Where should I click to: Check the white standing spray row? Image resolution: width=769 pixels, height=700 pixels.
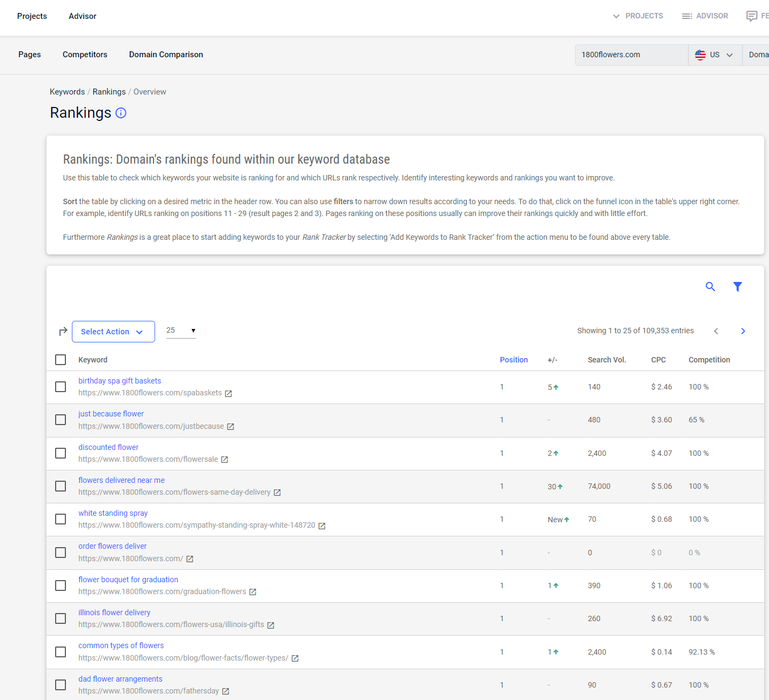coord(61,519)
